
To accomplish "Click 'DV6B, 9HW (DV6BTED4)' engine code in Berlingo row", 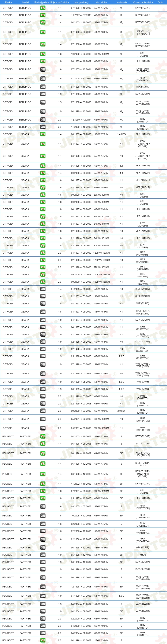I will point(143,70).
